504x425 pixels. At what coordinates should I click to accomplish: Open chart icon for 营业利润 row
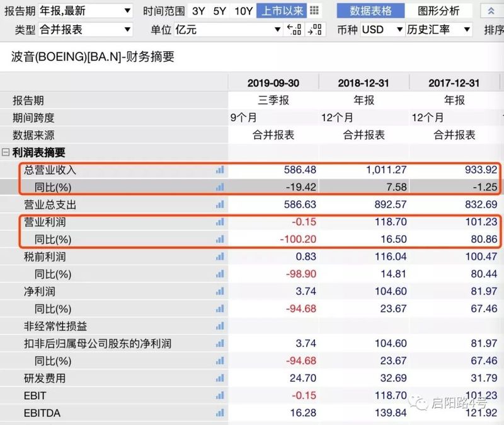pos(220,222)
